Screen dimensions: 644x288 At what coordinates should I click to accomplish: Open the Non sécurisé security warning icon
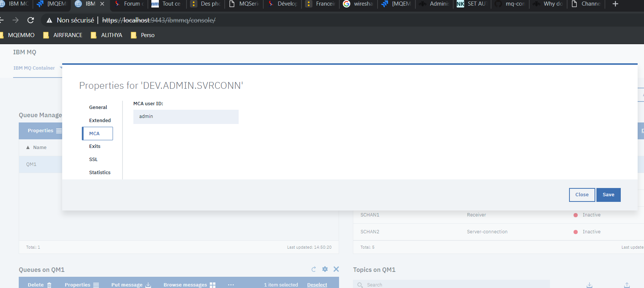(49, 20)
